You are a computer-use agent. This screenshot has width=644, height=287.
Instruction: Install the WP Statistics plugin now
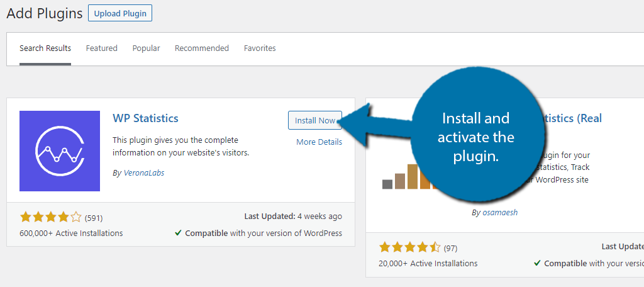pyautogui.click(x=315, y=120)
